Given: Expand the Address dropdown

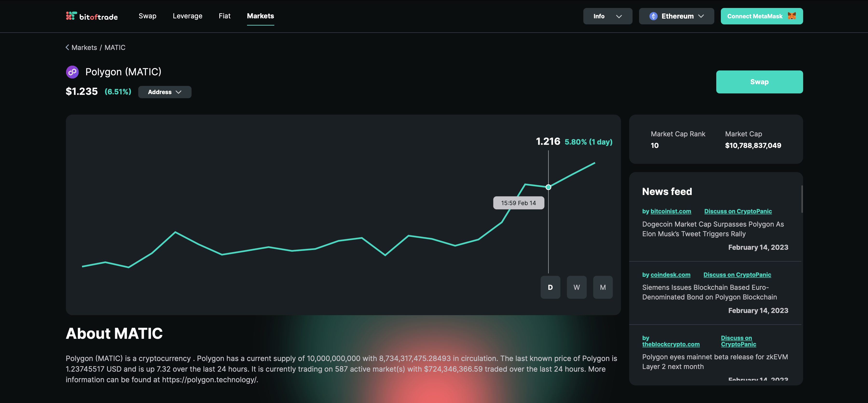Looking at the screenshot, I should pyautogui.click(x=165, y=92).
